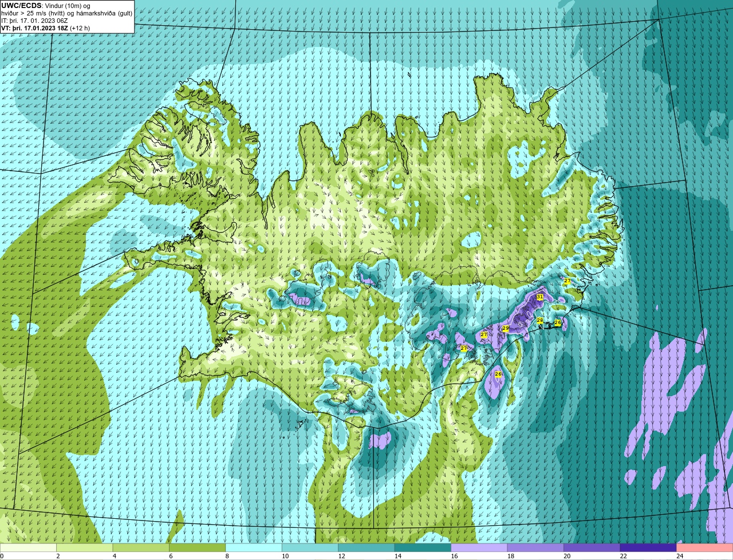Pick the medium purple 18–20 scale swatch
733x560 pixels.
point(536,548)
